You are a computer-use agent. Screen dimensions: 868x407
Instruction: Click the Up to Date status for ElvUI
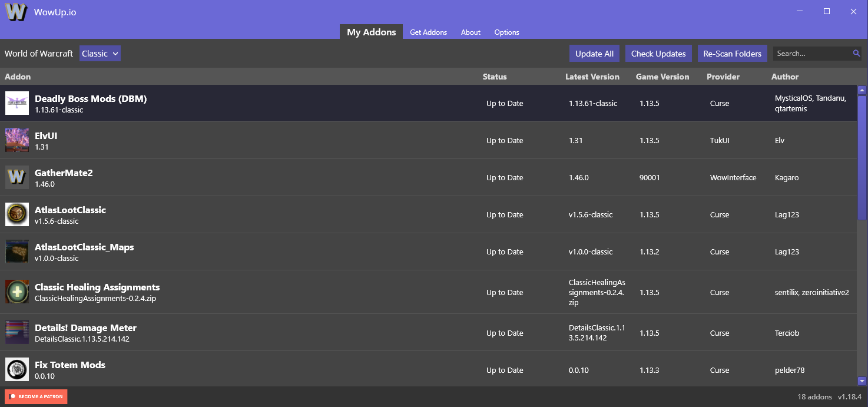coord(505,140)
